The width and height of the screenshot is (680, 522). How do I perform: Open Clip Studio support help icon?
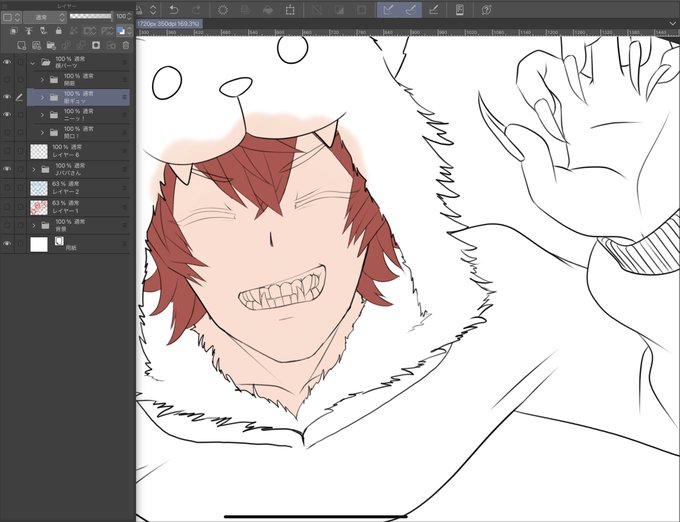pyautogui.click(x=486, y=10)
